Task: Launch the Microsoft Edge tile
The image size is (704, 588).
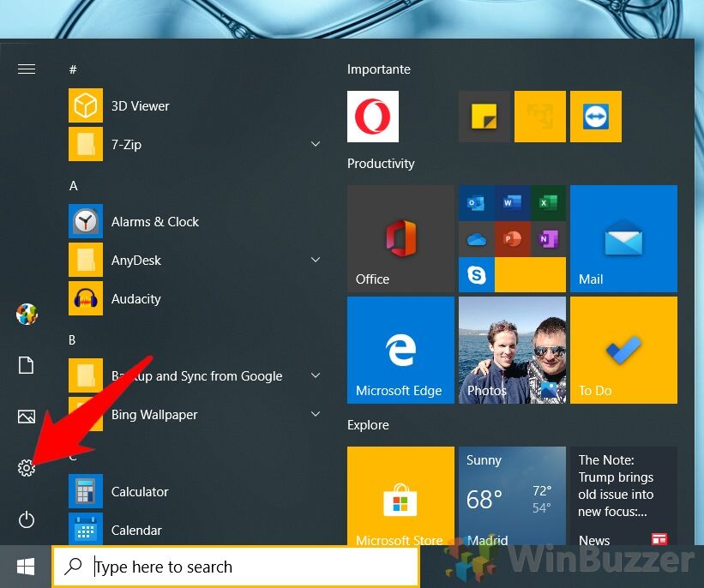Action: point(400,350)
